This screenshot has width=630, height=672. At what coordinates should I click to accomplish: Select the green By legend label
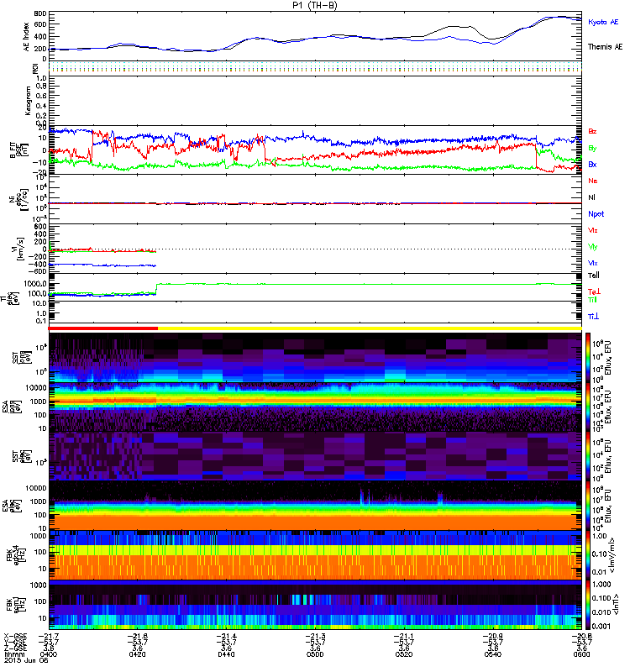pos(592,148)
